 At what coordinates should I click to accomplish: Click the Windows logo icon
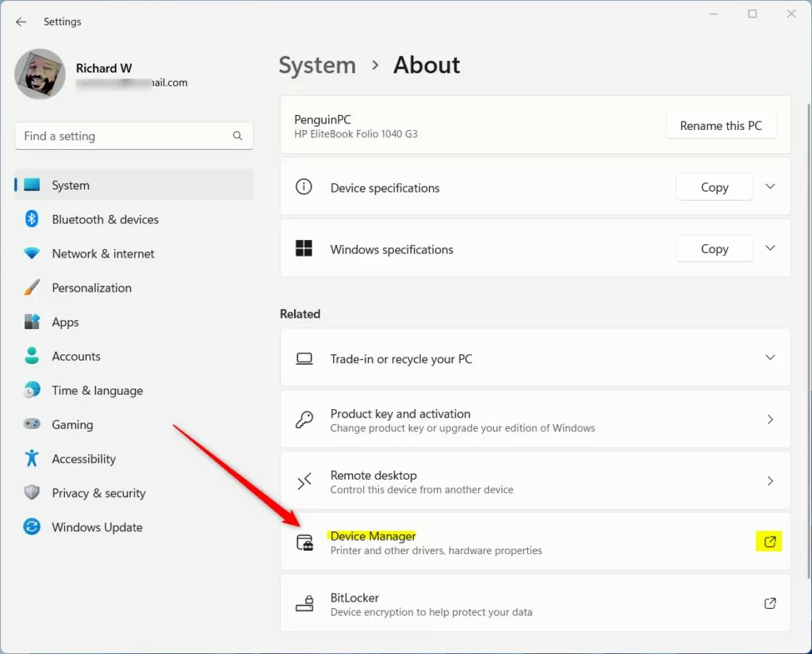pos(304,248)
